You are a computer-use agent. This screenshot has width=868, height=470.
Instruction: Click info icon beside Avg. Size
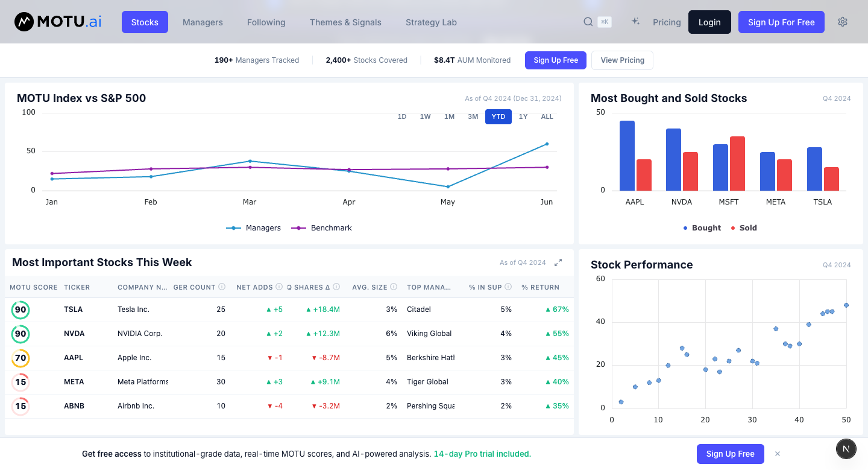394,287
